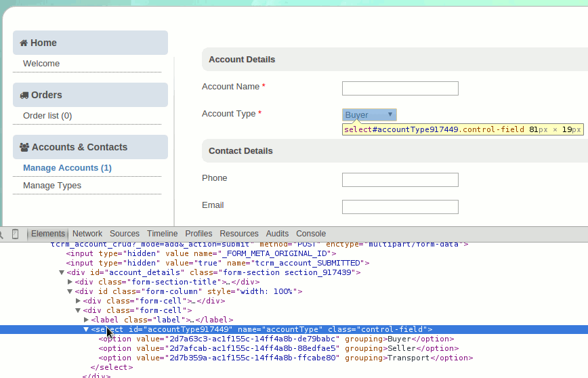This screenshot has width=588, height=378.
Task: Expand the label element node
Action: tap(86, 320)
